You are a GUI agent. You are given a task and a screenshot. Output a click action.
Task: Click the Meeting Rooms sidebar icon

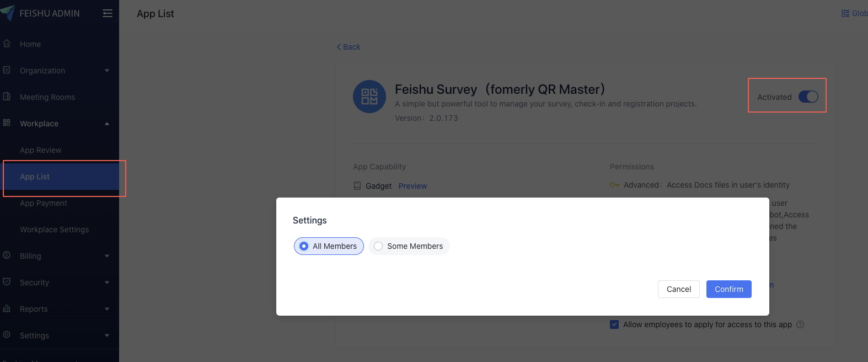[7, 97]
